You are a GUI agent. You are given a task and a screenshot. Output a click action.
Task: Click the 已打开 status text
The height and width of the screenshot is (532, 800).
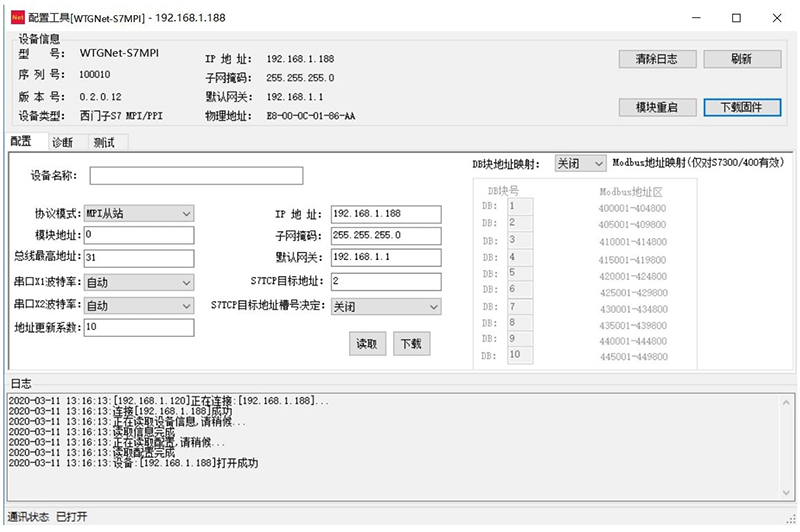point(71,517)
